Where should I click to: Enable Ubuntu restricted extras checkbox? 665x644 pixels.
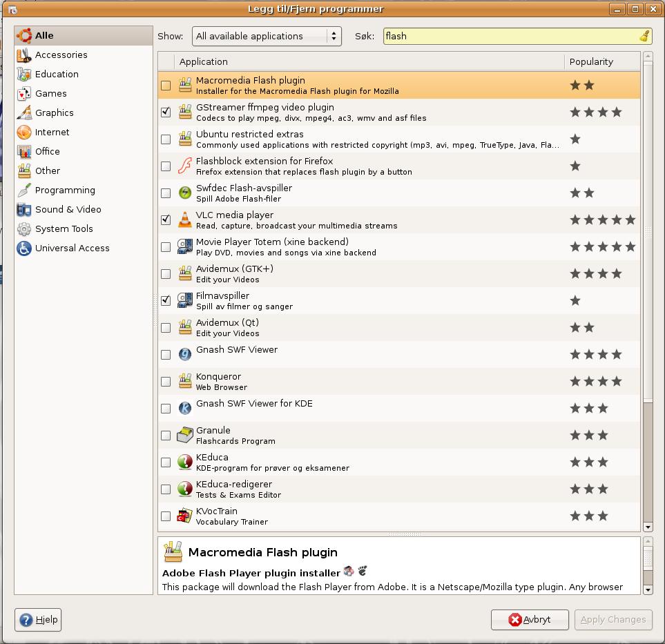pos(166,139)
